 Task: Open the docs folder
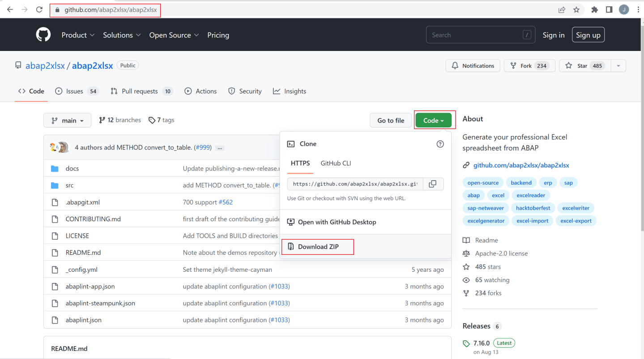pyautogui.click(x=72, y=169)
